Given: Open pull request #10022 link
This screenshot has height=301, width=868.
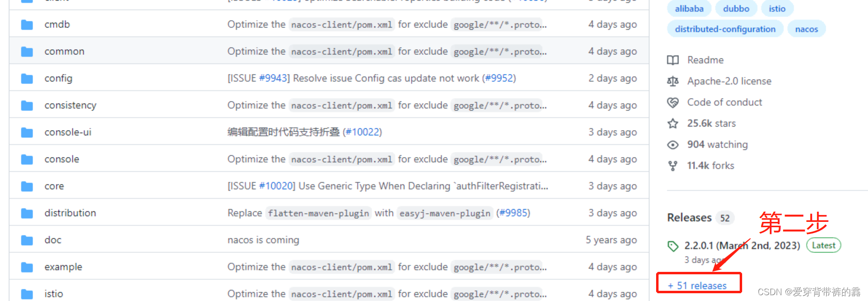Looking at the screenshot, I should (x=363, y=132).
